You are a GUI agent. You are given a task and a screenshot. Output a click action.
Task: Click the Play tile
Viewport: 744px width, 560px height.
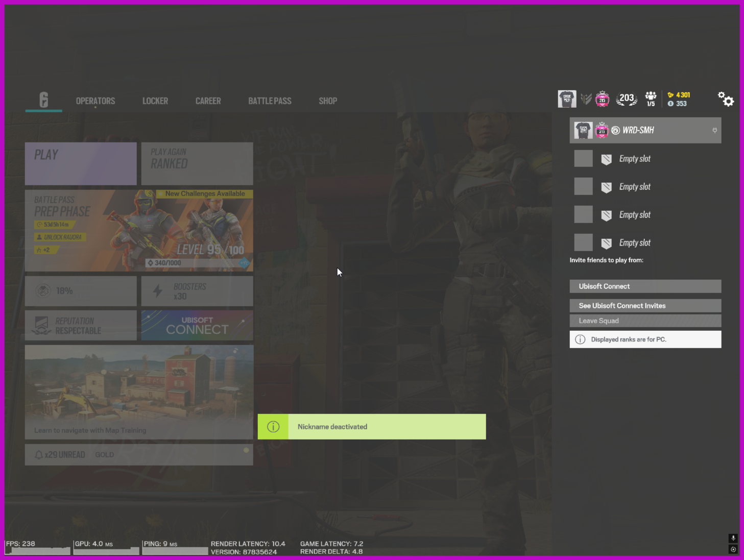pos(81,163)
